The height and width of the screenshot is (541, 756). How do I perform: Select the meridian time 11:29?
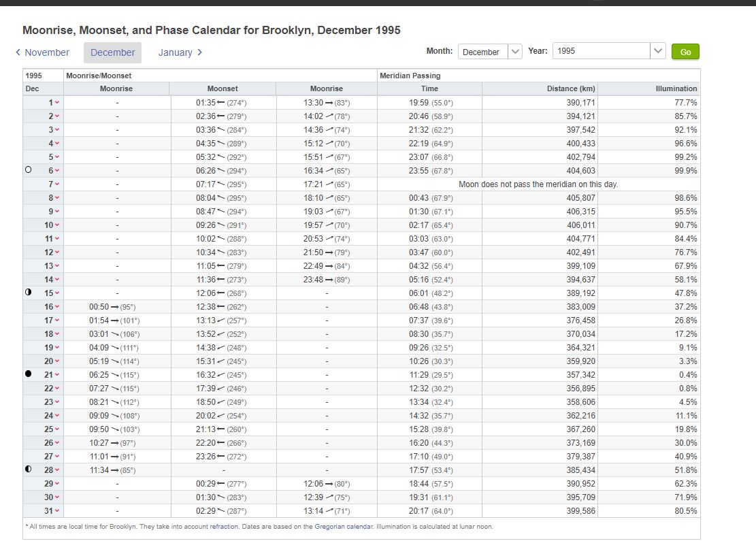pos(419,375)
